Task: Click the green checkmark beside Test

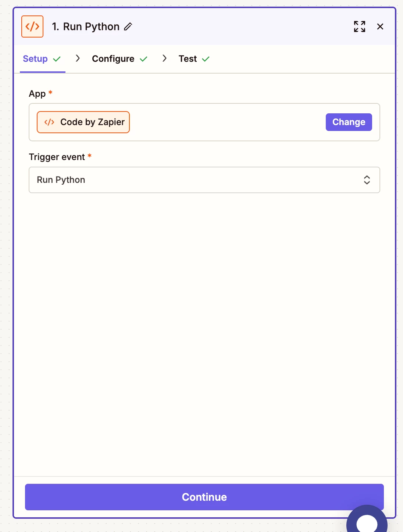Action: pyautogui.click(x=206, y=59)
